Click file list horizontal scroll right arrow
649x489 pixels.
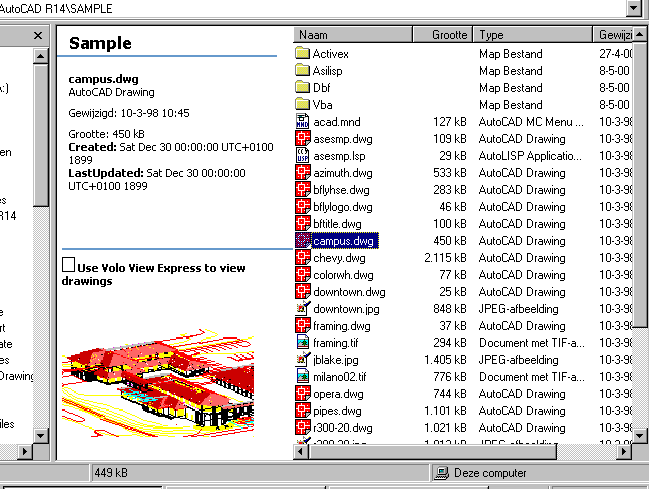coord(625,451)
